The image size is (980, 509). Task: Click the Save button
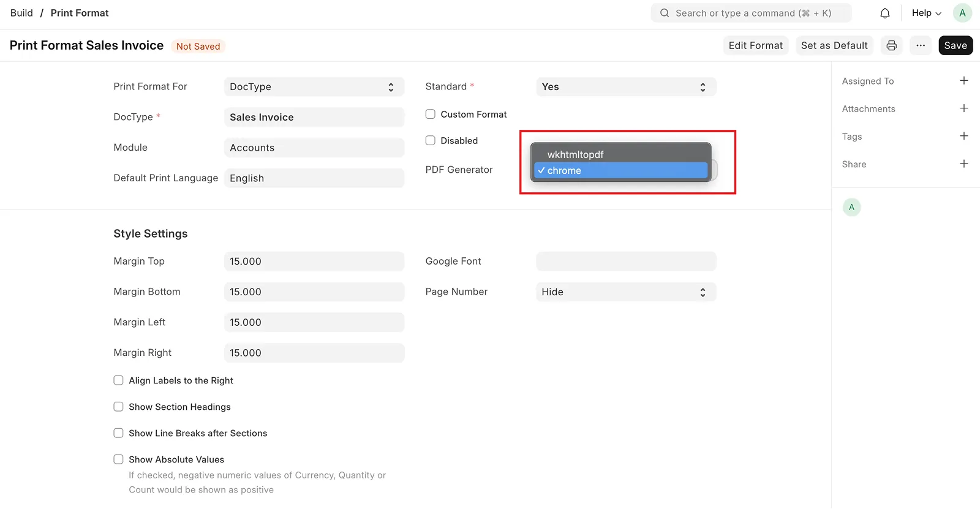[955, 45]
